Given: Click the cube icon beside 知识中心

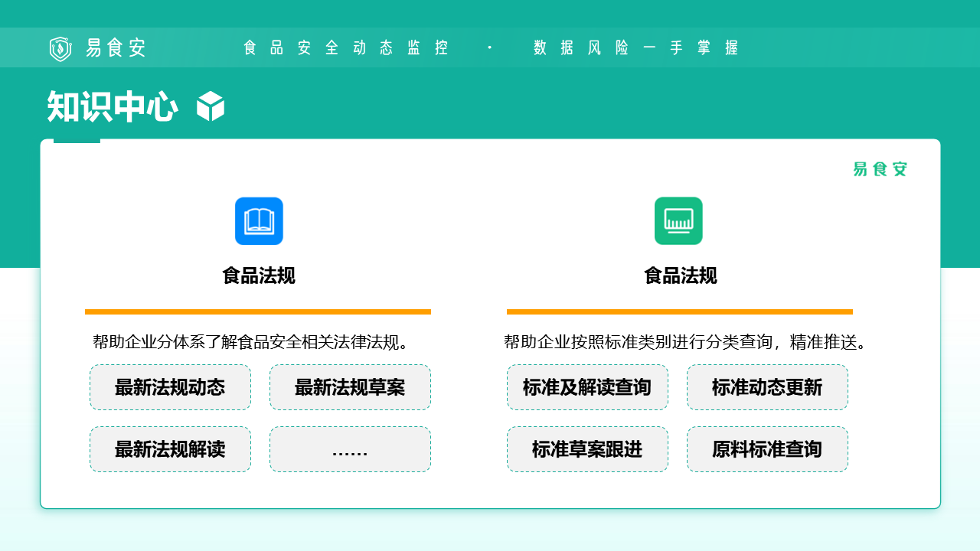Looking at the screenshot, I should [x=210, y=106].
